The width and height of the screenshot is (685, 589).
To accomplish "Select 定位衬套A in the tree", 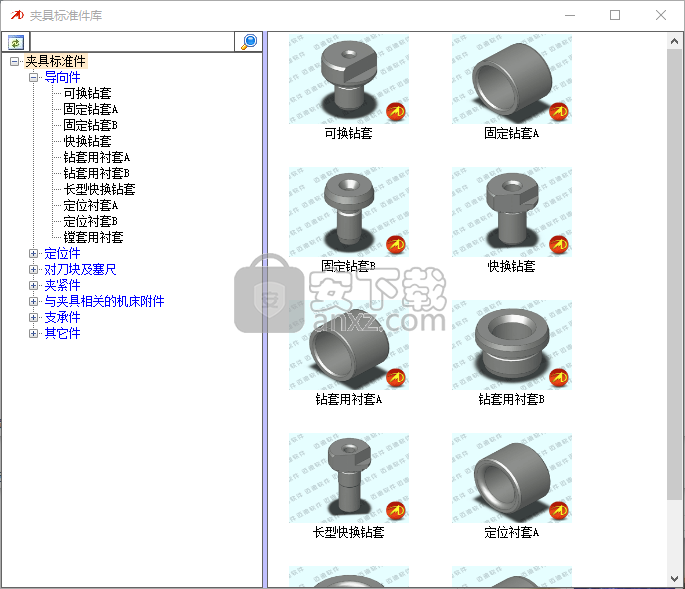I will [x=90, y=205].
